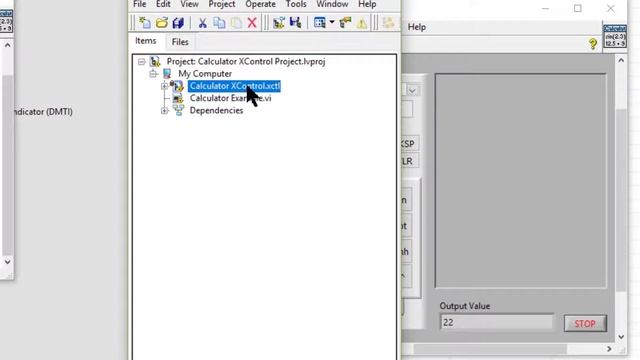Image resolution: width=640 pixels, height=360 pixels.
Task: Switch to the Files tab
Action: tap(180, 42)
